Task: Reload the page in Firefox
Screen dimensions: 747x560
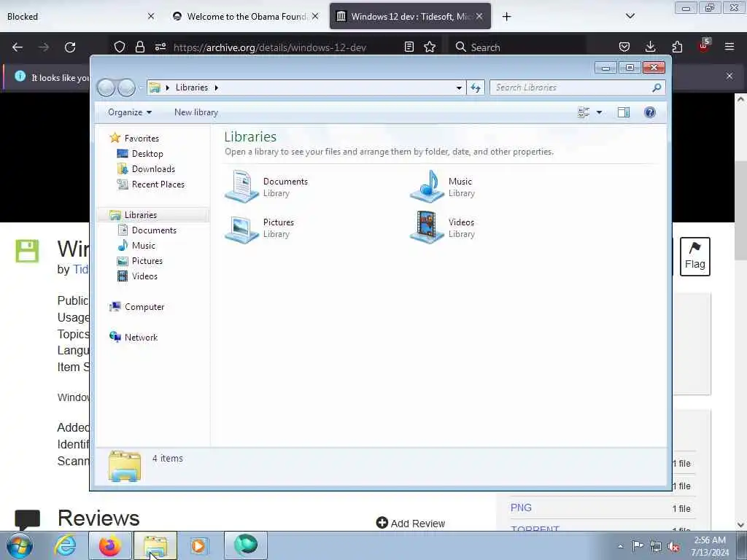Action: click(x=70, y=47)
